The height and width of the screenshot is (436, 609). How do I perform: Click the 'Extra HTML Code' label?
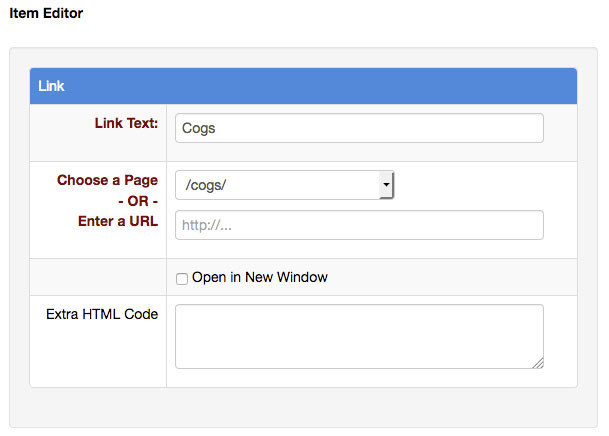click(102, 314)
